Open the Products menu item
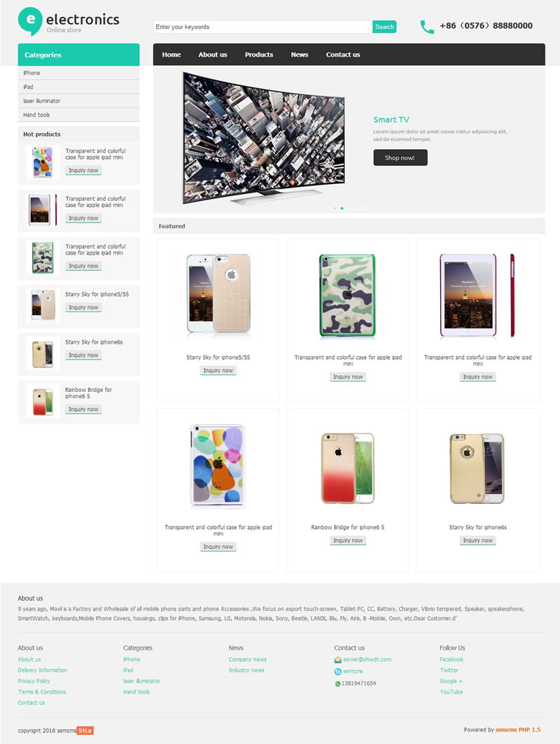Screen dimensions: 560x744 tap(258, 55)
